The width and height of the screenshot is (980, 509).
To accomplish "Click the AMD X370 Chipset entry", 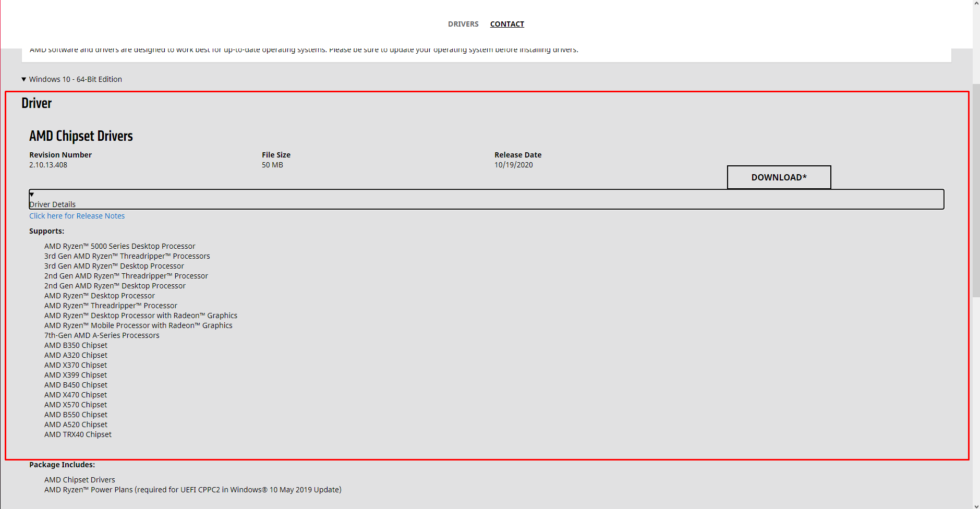I will [x=76, y=365].
